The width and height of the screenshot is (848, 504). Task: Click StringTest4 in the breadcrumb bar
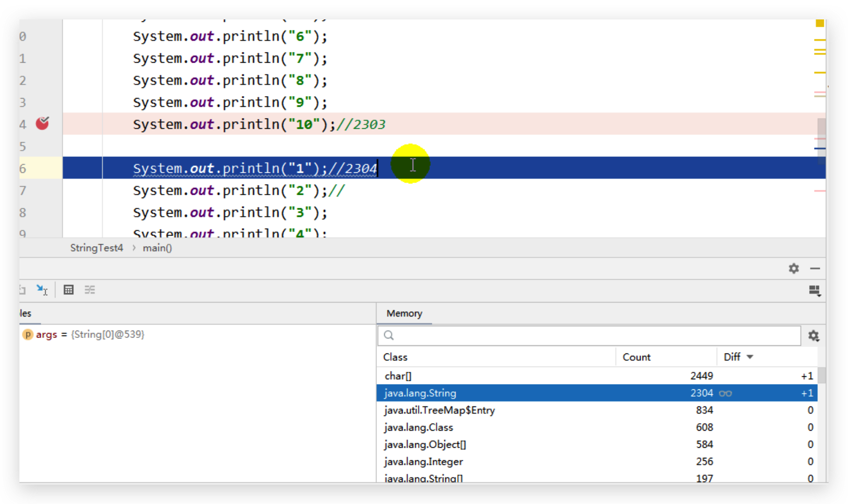coord(97,248)
